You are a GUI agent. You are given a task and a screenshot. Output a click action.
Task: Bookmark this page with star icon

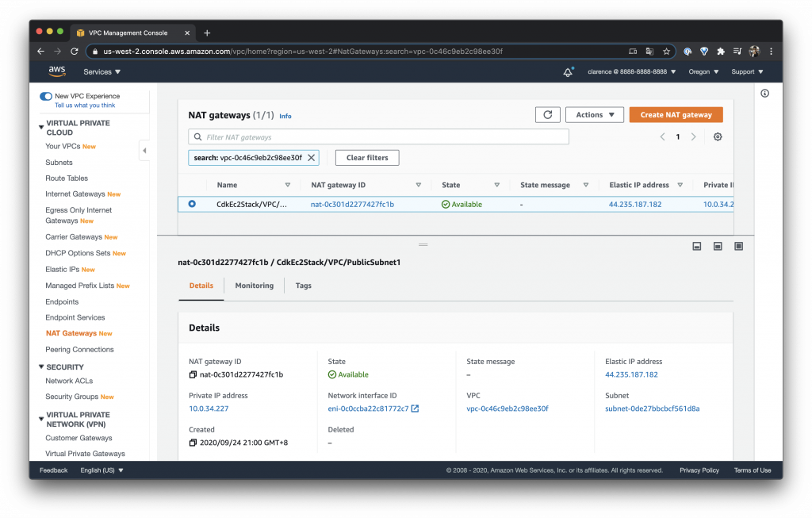[x=666, y=52]
